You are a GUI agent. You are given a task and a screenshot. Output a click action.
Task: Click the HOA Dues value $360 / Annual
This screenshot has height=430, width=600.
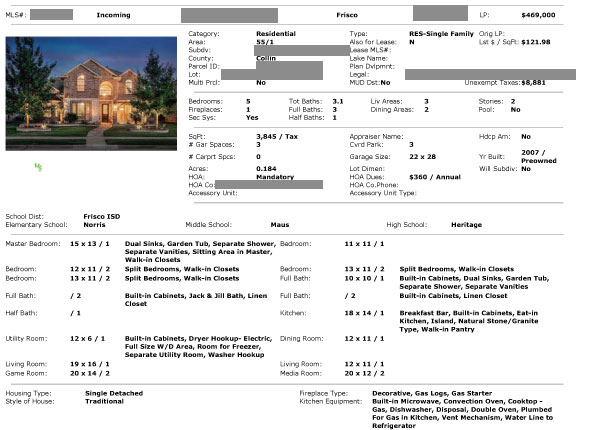tap(435, 177)
